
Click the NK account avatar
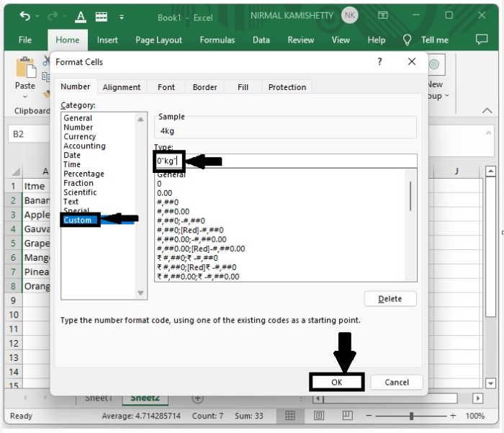pyautogui.click(x=350, y=15)
